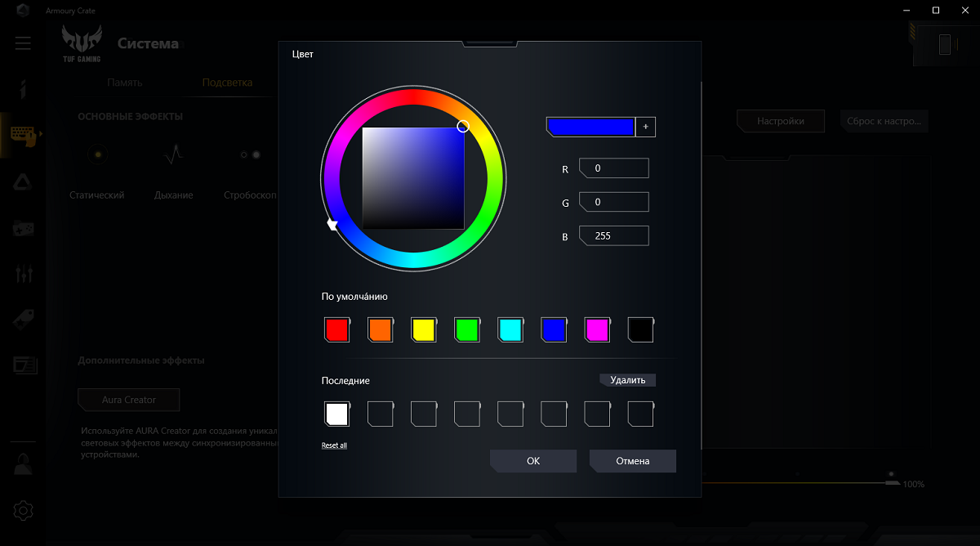Viewport: 980px width, 546px height.
Task: Choose the magenta default color swatch
Action: point(597,330)
